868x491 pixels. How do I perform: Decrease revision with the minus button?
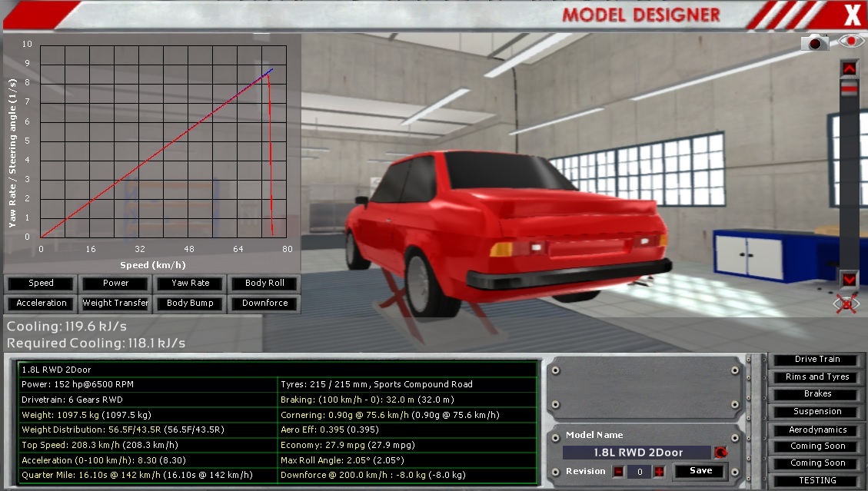pos(618,471)
